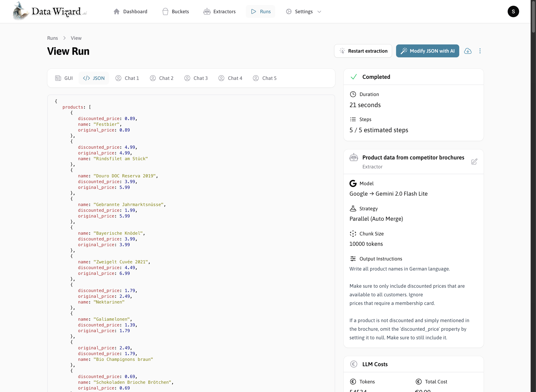Click the Data Wizard wizard logo
The height and width of the screenshot is (392, 536).
pyautogui.click(x=20, y=11)
